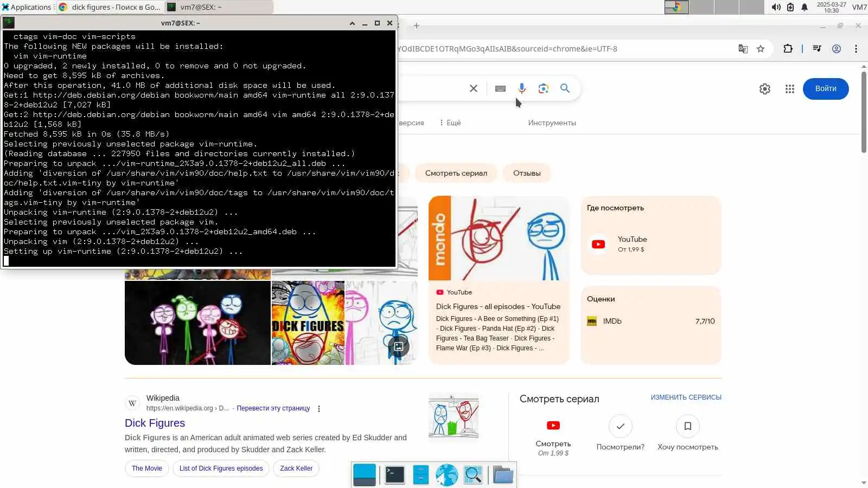The width and height of the screenshot is (868, 488).
Task: Click ИЗМЕНИТЬ СЕРВИСЫ link
Action: [x=686, y=397]
